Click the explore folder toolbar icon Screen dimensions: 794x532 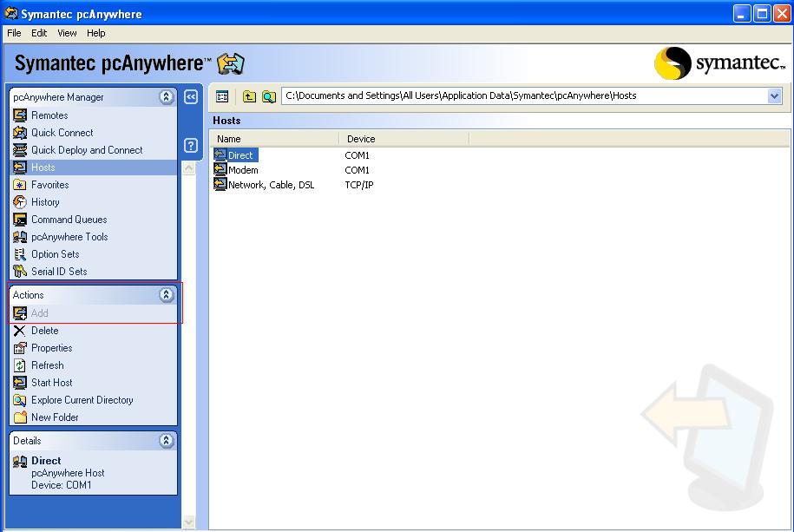point(269,96)
